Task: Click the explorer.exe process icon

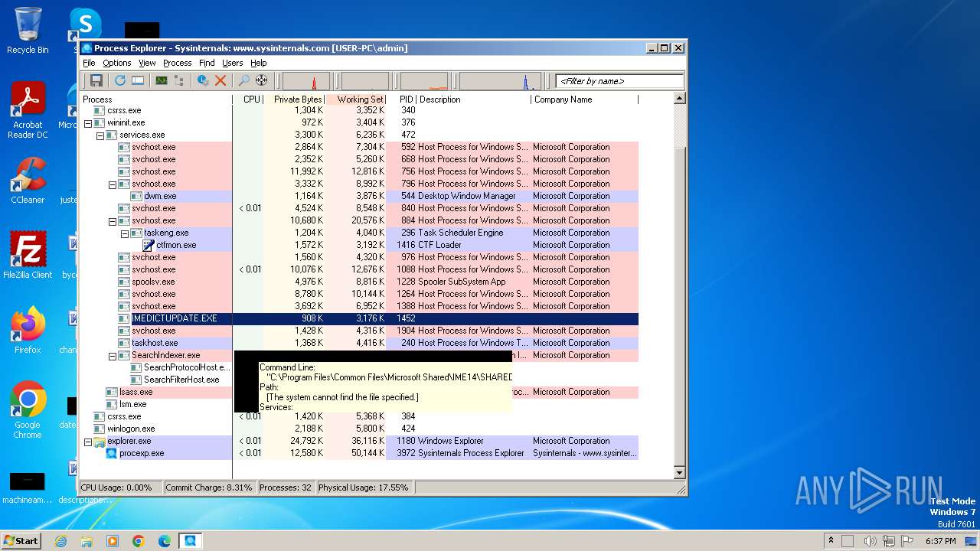Action: pos(100,441)
